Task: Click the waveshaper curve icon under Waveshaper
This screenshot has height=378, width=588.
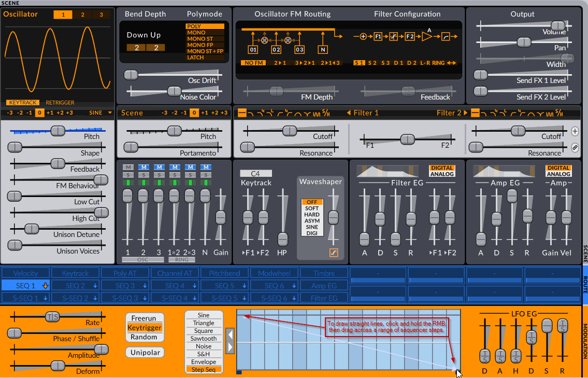Action: [x=334, y=253]
